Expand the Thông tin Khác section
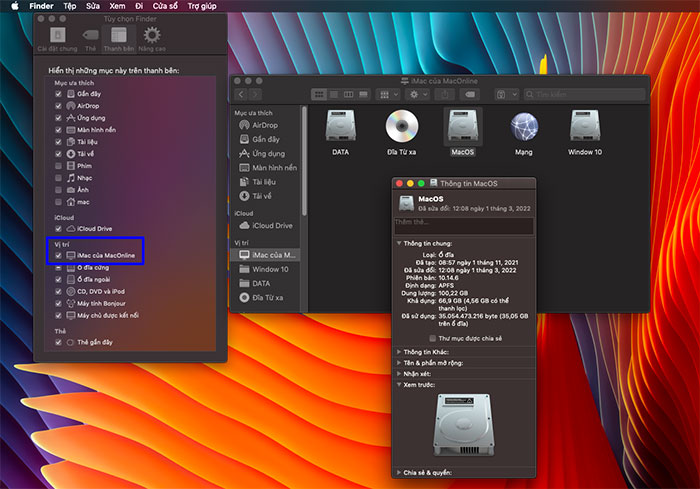Screen dimensions: 700x489 coord(399,352)
